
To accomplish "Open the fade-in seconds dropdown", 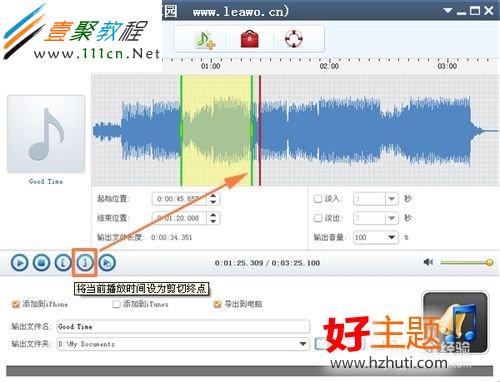I will tap(392, 199).
